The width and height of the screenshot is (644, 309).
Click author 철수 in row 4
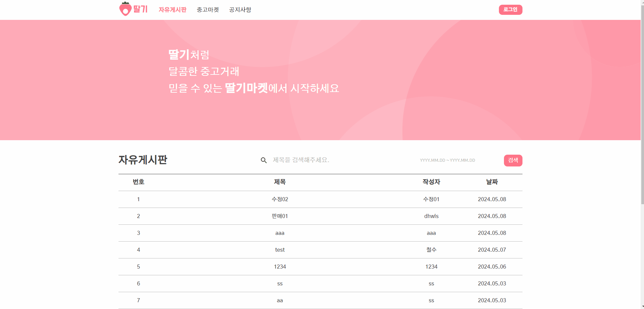point(431,250)
